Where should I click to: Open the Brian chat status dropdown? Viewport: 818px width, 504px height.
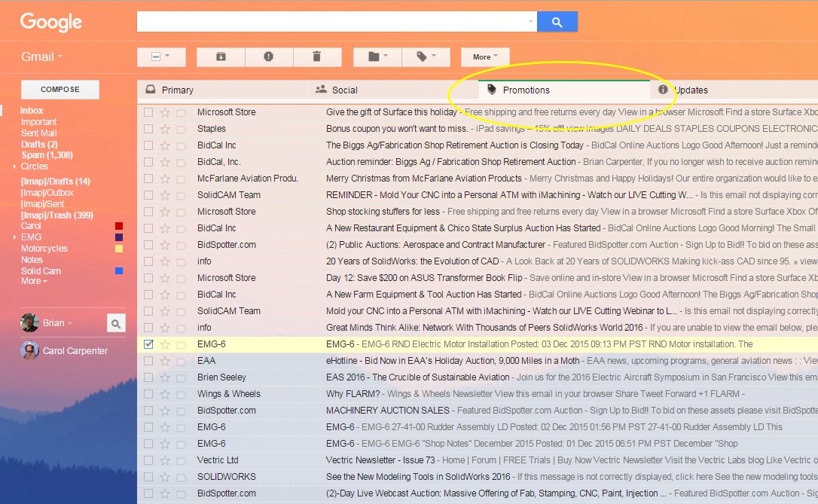pos(70,323)
